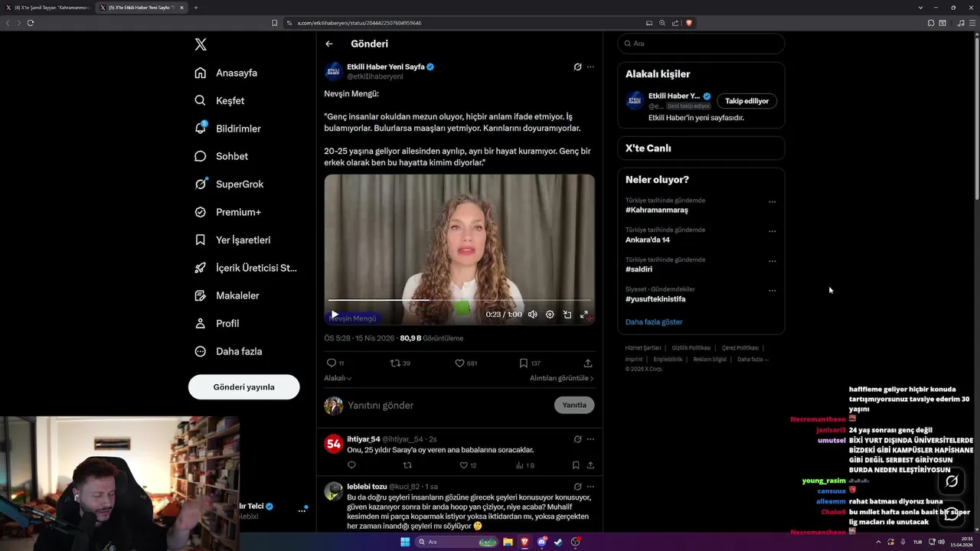Reply to the main post (11 comments)
Image resolution: width=980 pixels, height=551 pixels.
tap(335, 363)
